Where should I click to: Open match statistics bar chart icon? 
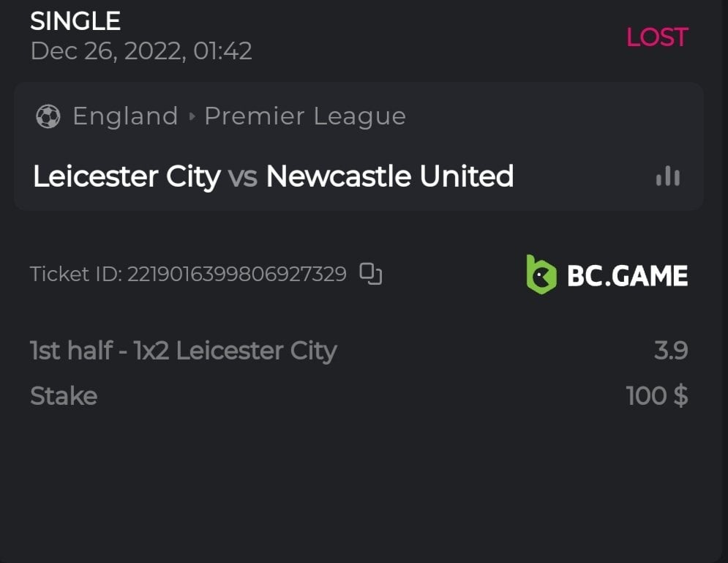pyautogui.click(x=667, y=176)
